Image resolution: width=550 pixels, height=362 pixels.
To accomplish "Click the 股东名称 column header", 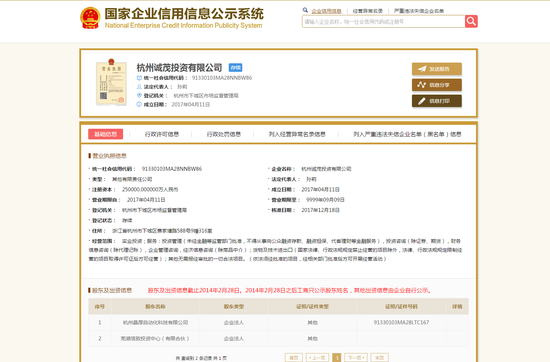I will 155,307.
